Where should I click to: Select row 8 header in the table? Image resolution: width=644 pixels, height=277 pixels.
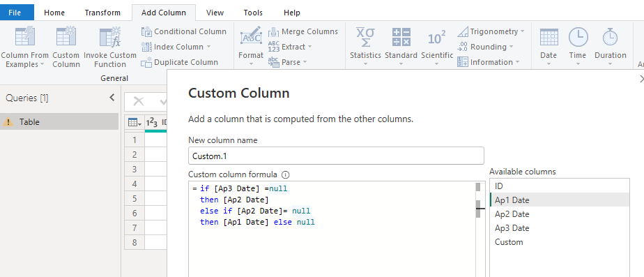135,243
